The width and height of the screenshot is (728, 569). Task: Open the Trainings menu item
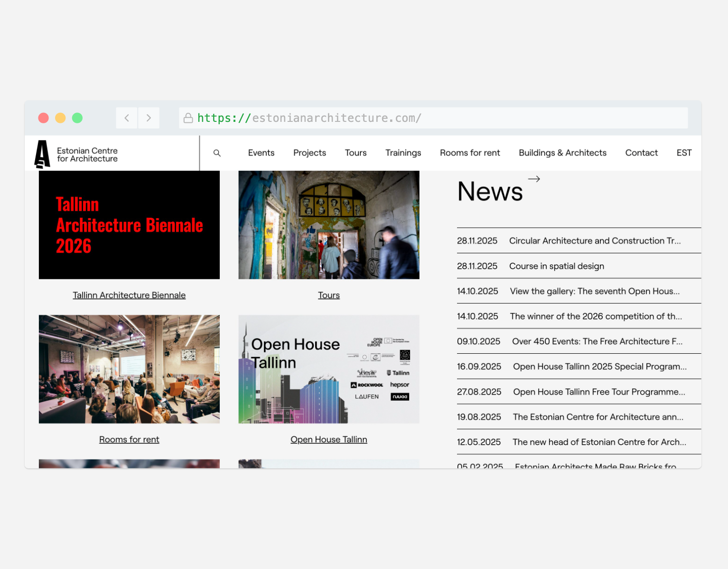[x=403, y=153]
